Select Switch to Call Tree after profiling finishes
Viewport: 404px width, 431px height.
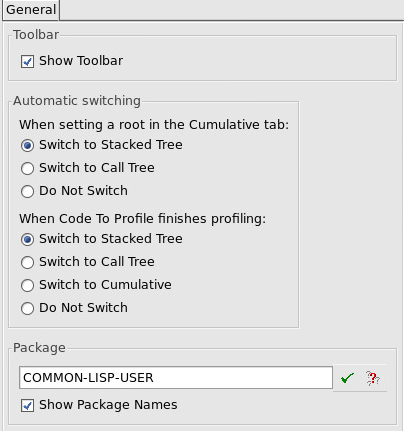click(x=27, y=262)
